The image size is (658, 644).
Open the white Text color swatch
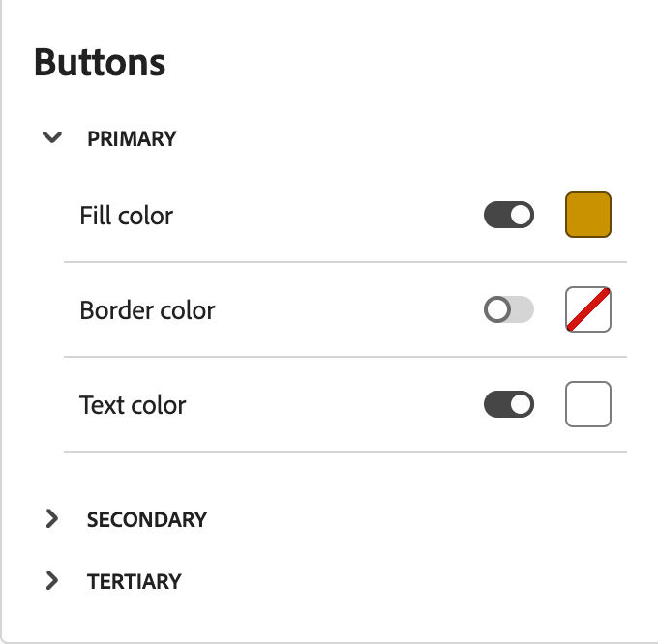(x=588, y=404)
